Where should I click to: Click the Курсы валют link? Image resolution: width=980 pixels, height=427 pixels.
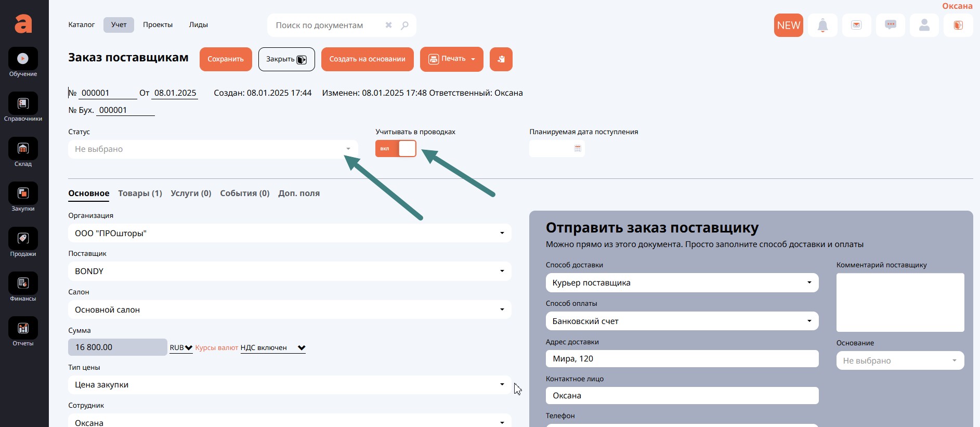[216, 348]
